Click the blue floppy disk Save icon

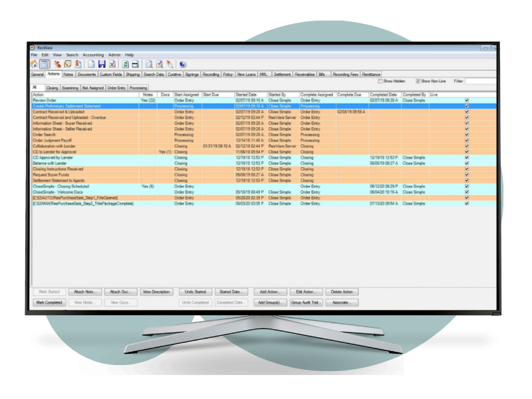coord(102,64)
